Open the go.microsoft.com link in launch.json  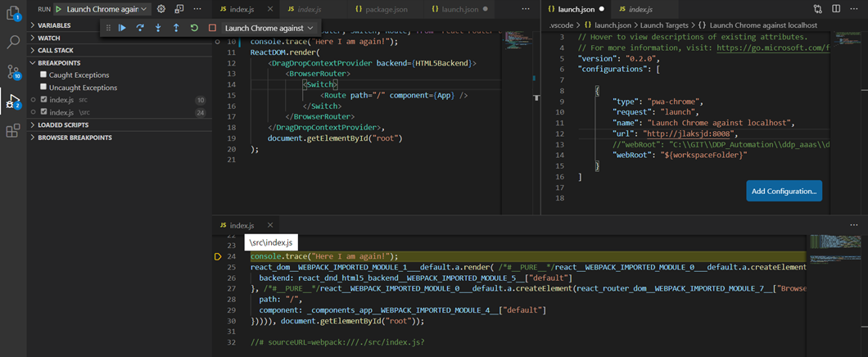pos(773,48)
